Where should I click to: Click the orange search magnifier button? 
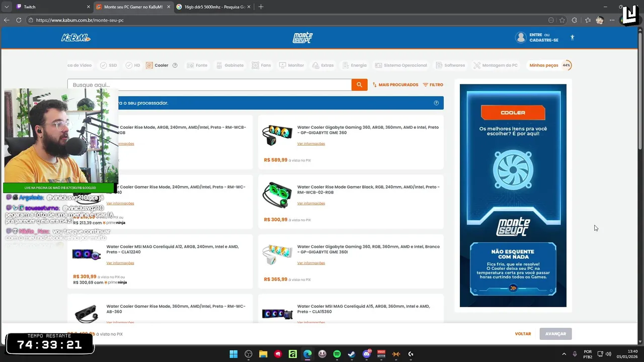pyautogui.click(x=359, y=84)
